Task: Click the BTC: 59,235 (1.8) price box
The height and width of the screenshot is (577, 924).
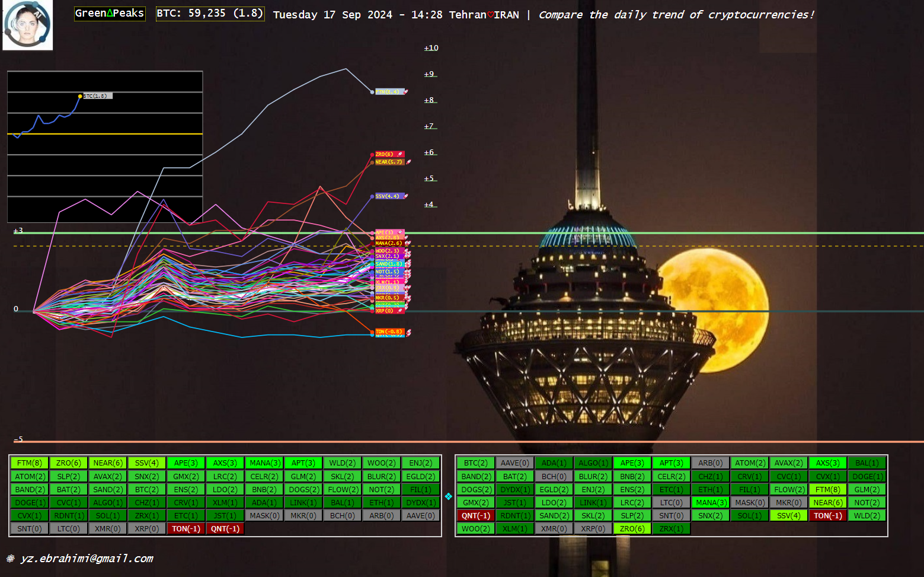Action: click(x=210, y=14)
